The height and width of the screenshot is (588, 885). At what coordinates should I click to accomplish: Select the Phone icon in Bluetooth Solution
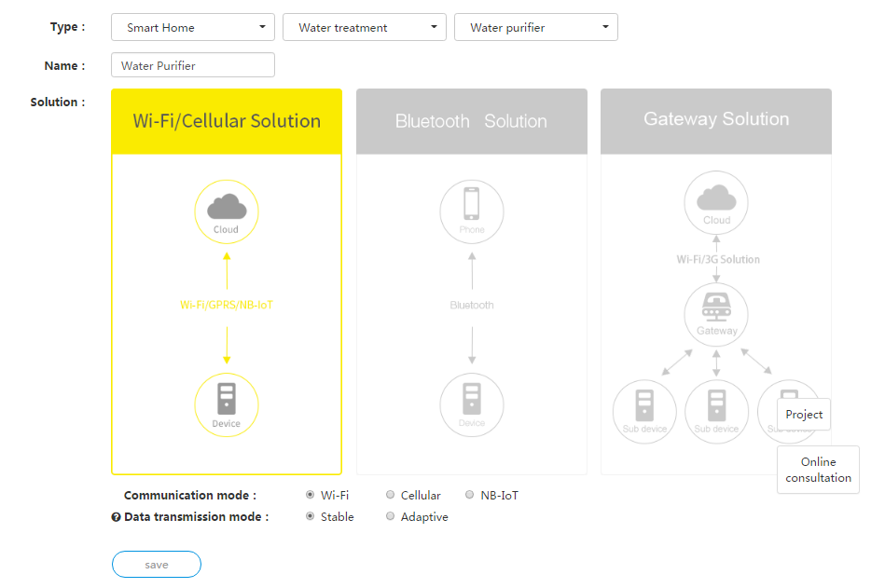click(471, 212)
